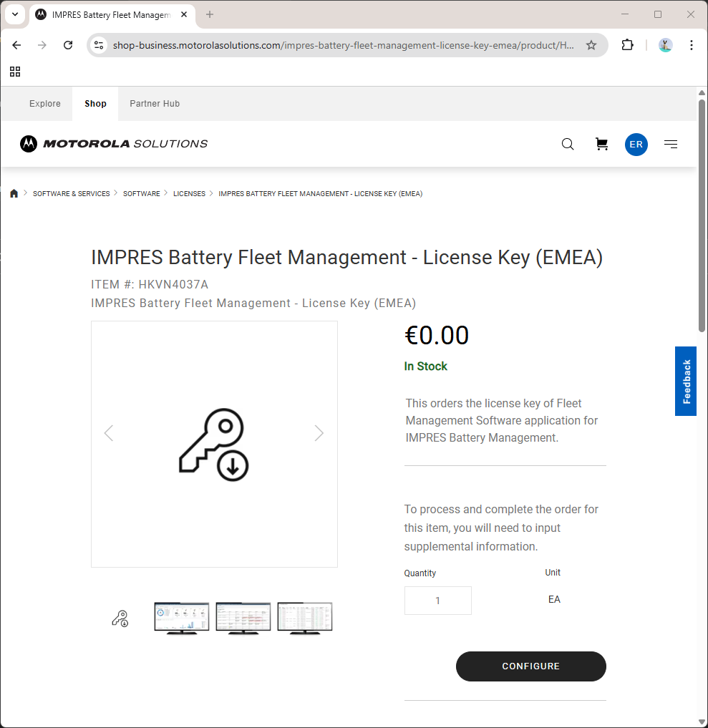Open the shopping cart
The width and height of the screenshot is (708, 728).
[x=602, y=145]
